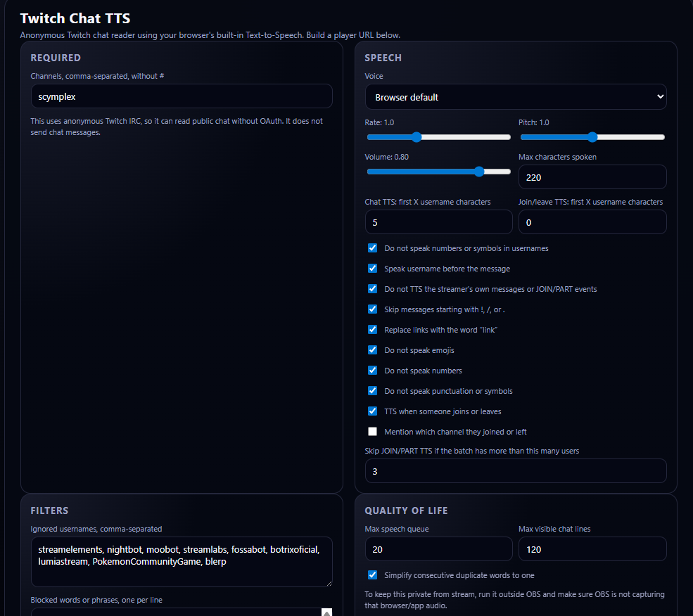Viewport: 693px width, 616px height.
Task: Click the Ignored usernames text area
Action: (182, 562)
